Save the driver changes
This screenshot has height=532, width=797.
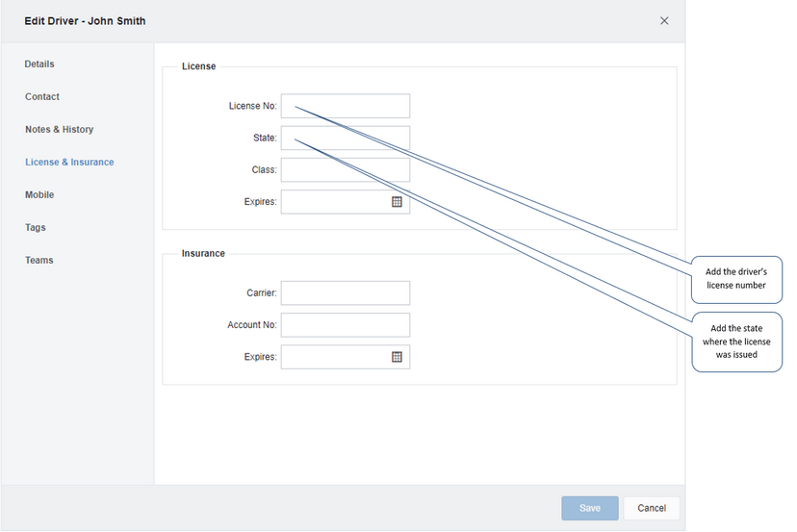pos(590,508)
